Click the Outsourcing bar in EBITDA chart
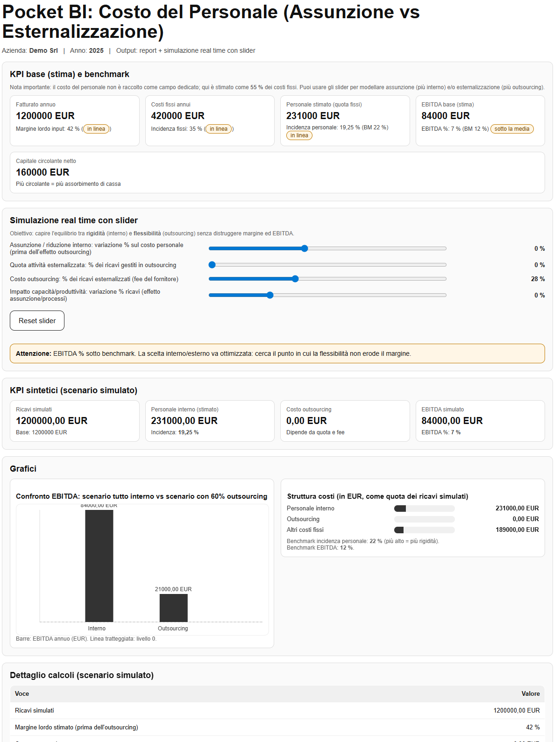The width and height of the screenshot is (560, 742). [173, 608]
